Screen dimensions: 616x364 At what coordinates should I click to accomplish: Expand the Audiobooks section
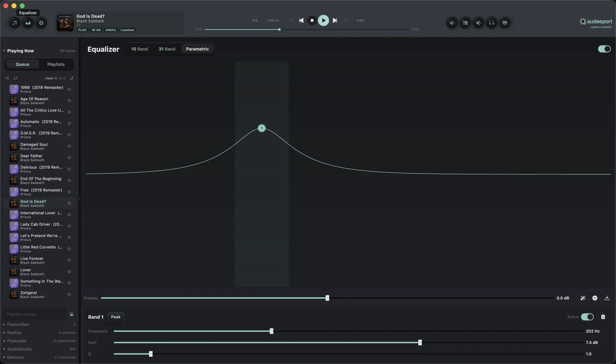tap(19, 349)
